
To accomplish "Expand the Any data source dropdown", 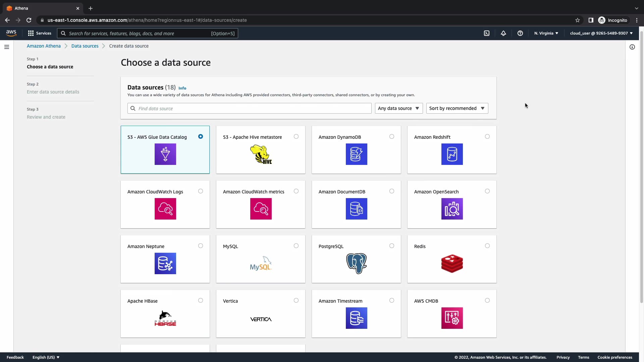I will point(398,108).
